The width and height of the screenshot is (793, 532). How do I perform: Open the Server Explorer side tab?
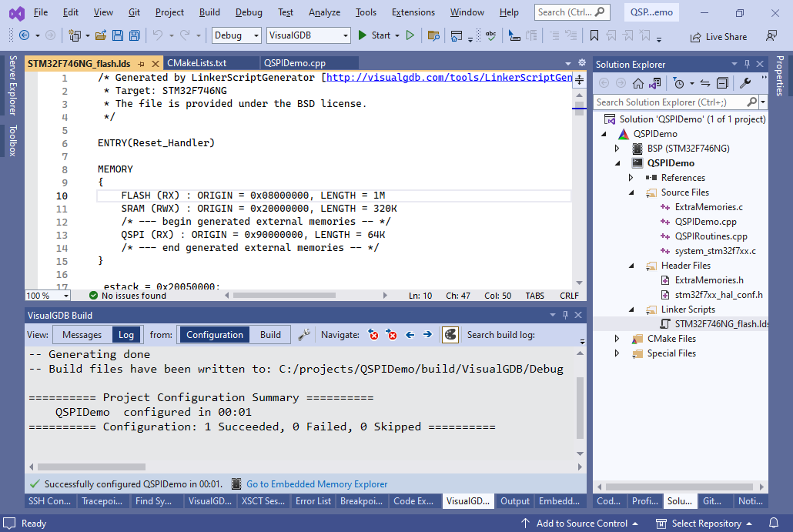[12, 85]
